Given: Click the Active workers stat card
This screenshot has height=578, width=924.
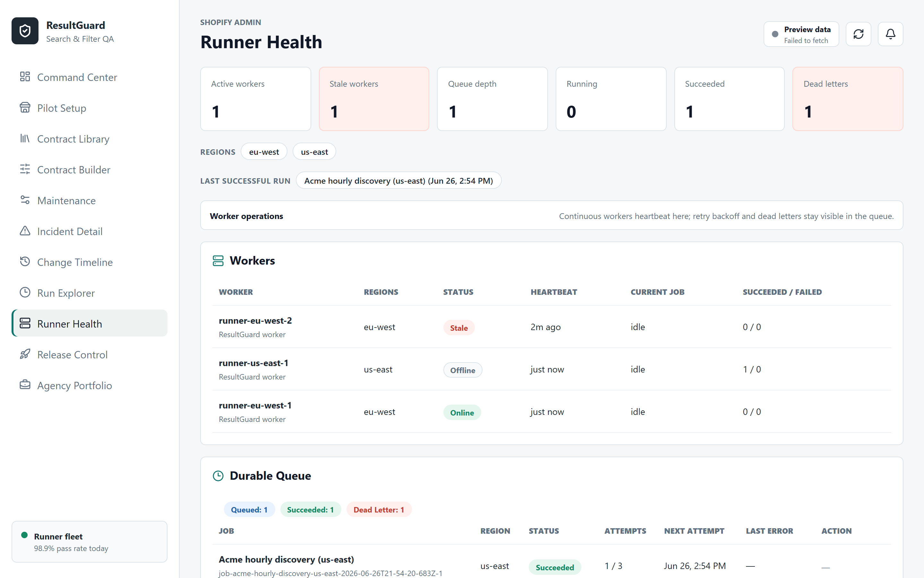Looking at the screenshot, I should pos(255,99).
